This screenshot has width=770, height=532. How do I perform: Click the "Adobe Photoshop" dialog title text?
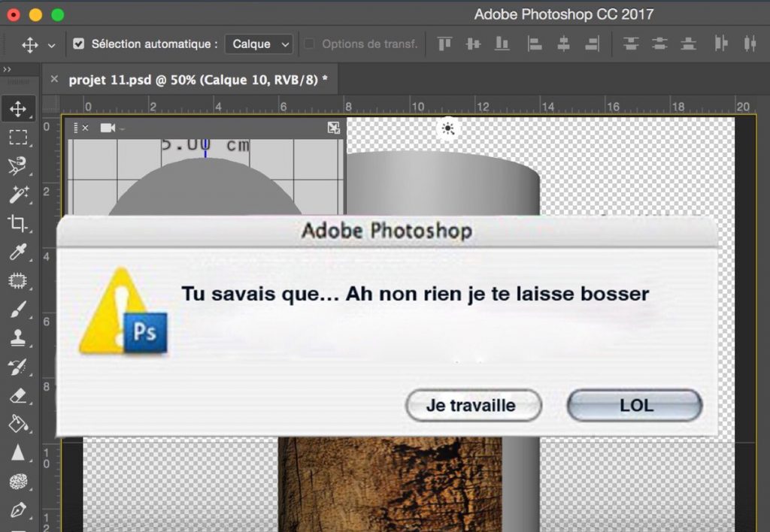387,231
